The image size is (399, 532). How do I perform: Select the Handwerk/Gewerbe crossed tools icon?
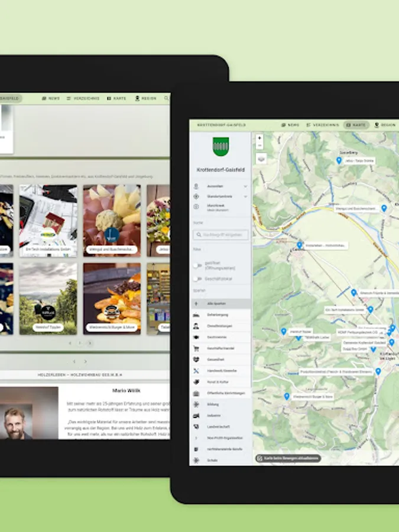[196, 371]
